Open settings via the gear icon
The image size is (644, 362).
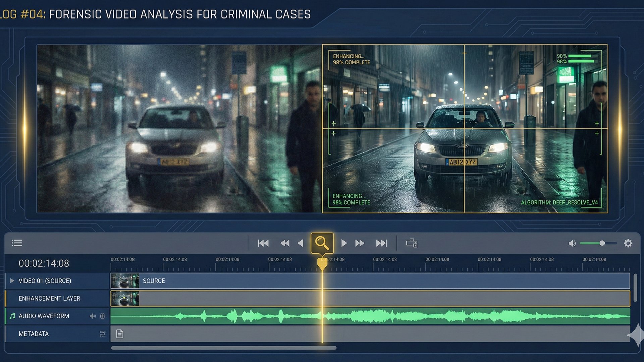click(x=628, y=243)
